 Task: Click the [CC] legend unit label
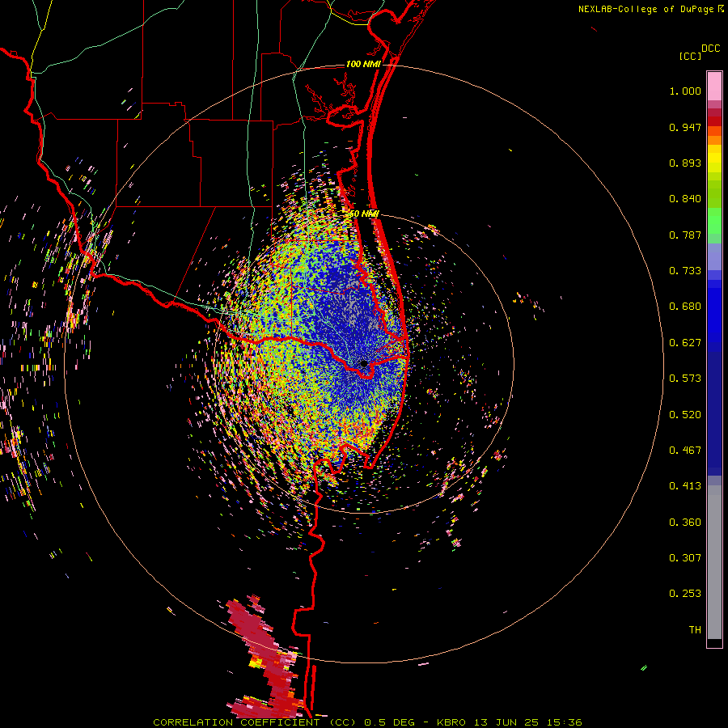[690, 56]
